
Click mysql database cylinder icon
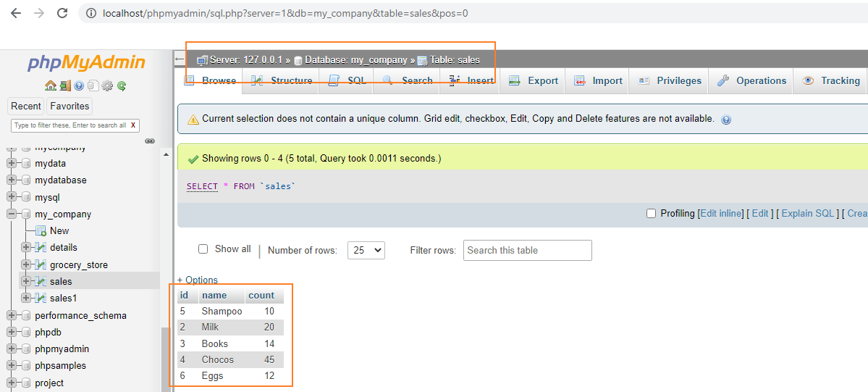tap(25, 197)
